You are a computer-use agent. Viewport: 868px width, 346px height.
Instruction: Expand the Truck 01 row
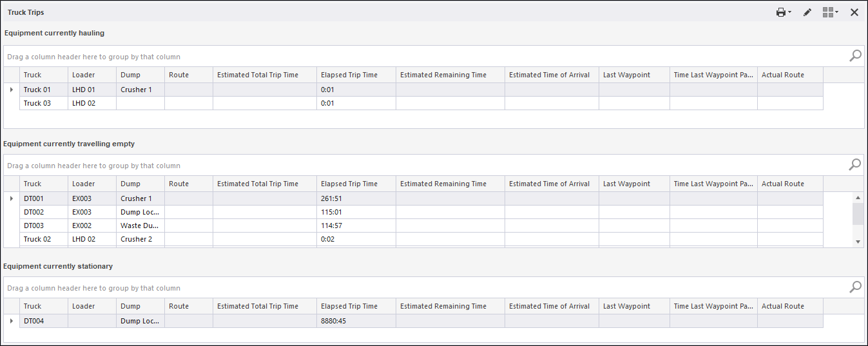[x=12, y=90]
